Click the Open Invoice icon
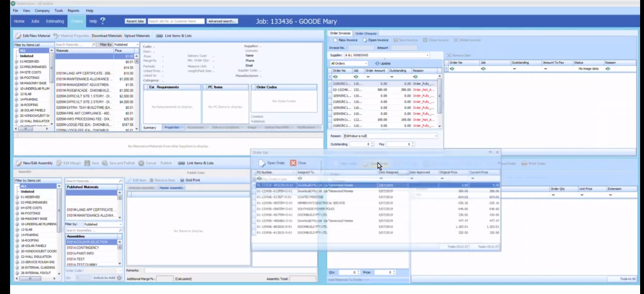The width and height of the screenshot is (644, 294). [365, 40]
